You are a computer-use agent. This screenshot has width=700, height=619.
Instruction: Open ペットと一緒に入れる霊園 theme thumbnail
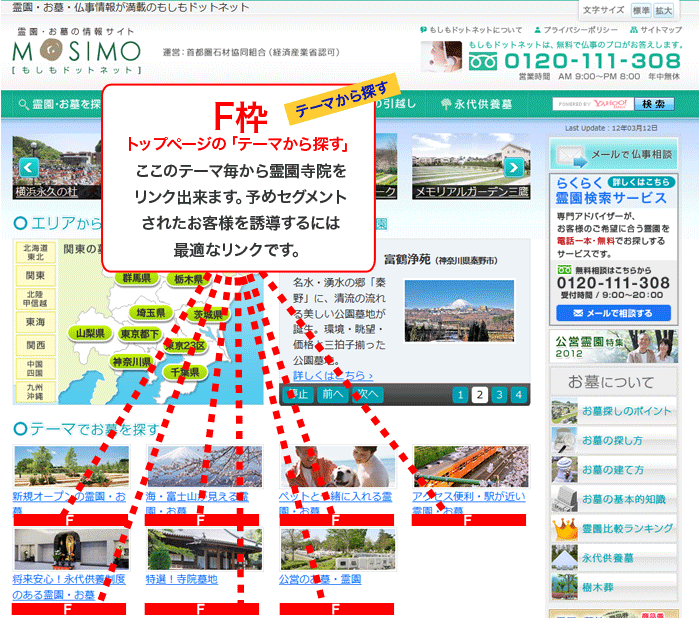tap(338, 466)
